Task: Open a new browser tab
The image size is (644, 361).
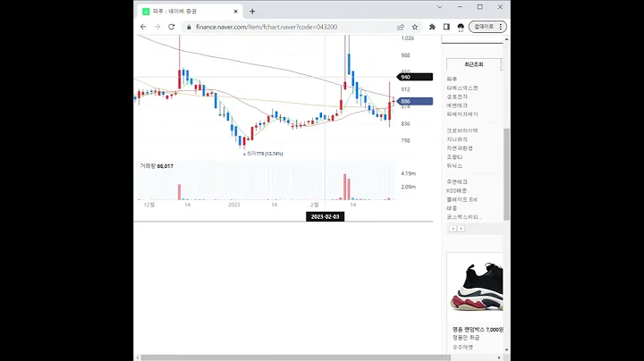Action: (252, 12)
